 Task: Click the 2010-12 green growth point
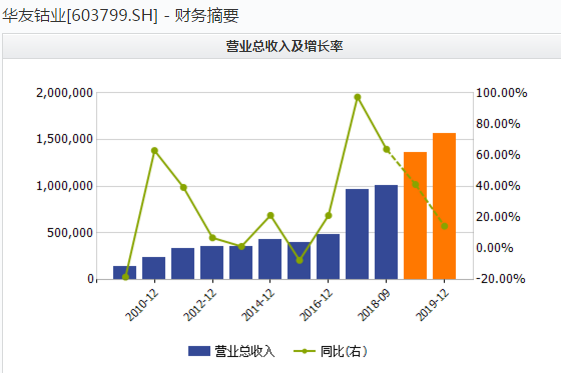(155, 151)
